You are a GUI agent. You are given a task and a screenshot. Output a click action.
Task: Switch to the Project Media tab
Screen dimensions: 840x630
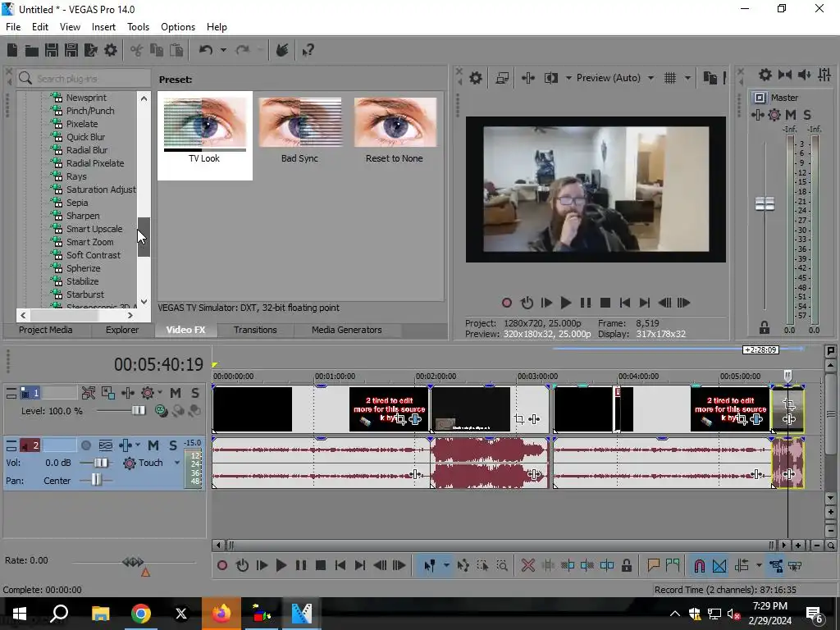(x=46, y=330)
